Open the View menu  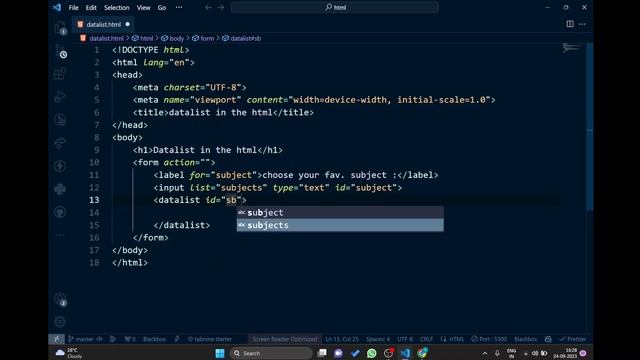143,7
